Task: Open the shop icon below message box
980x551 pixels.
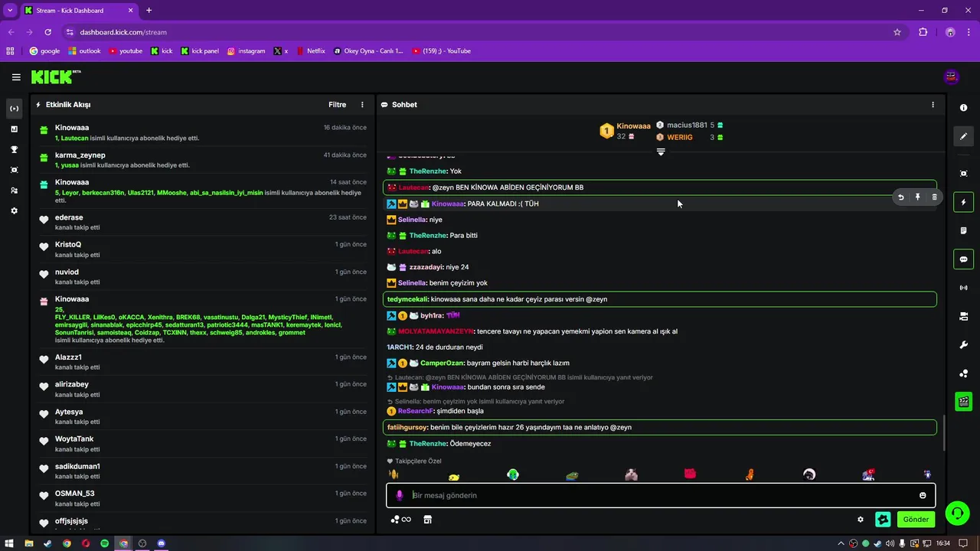Action: 427,520
